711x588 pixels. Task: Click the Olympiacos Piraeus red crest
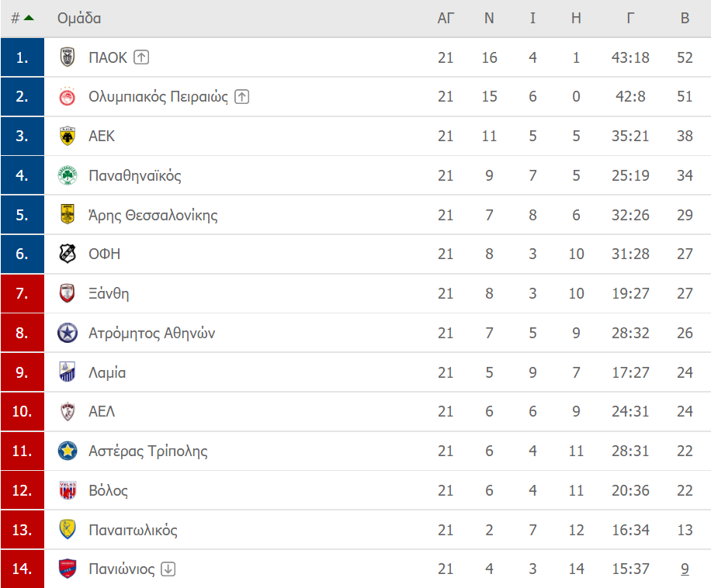pyautogui.click(x=68, y=96)
